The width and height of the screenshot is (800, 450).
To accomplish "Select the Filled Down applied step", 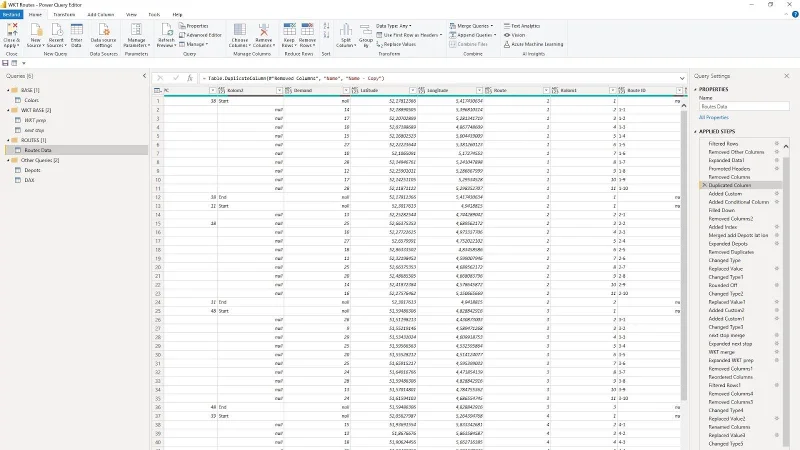I will tap(721, 210).
